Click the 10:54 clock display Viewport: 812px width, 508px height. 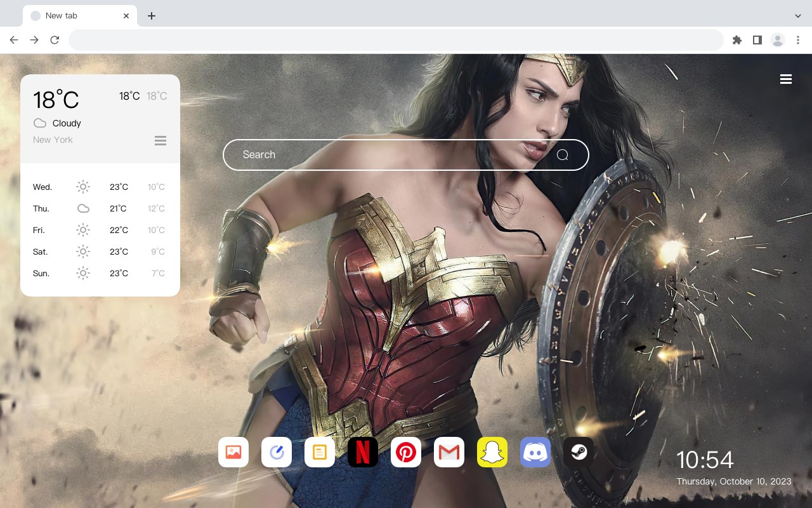[705, 460]
